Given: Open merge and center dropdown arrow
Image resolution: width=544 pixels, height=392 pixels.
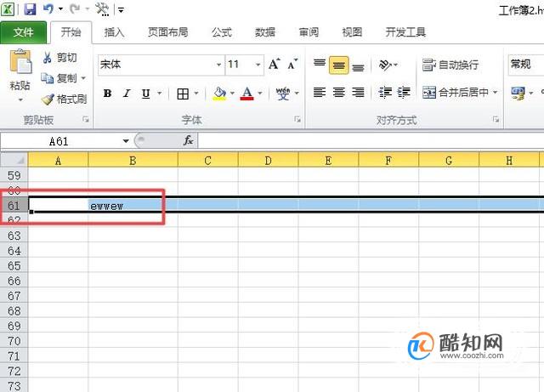Looking at the screenshot, I should pos(495,93).
